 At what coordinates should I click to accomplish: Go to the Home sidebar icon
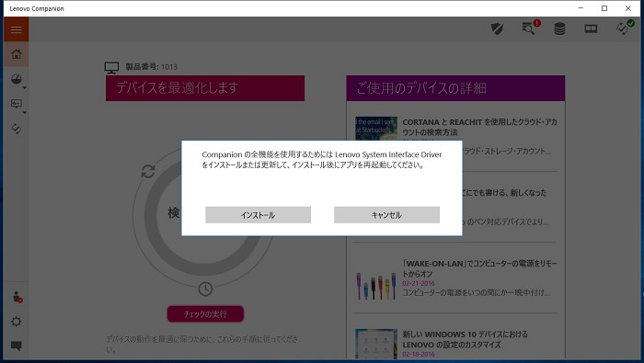16,53
